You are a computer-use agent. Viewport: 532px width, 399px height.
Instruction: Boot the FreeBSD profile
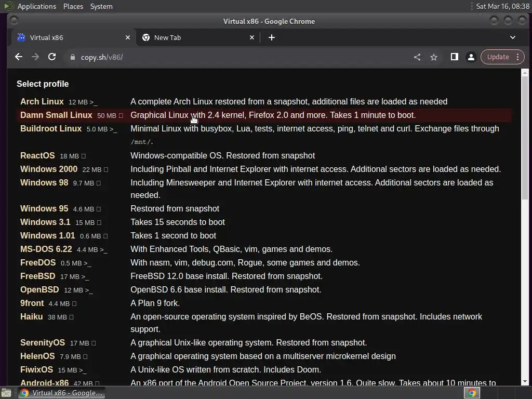coord(37,276)
